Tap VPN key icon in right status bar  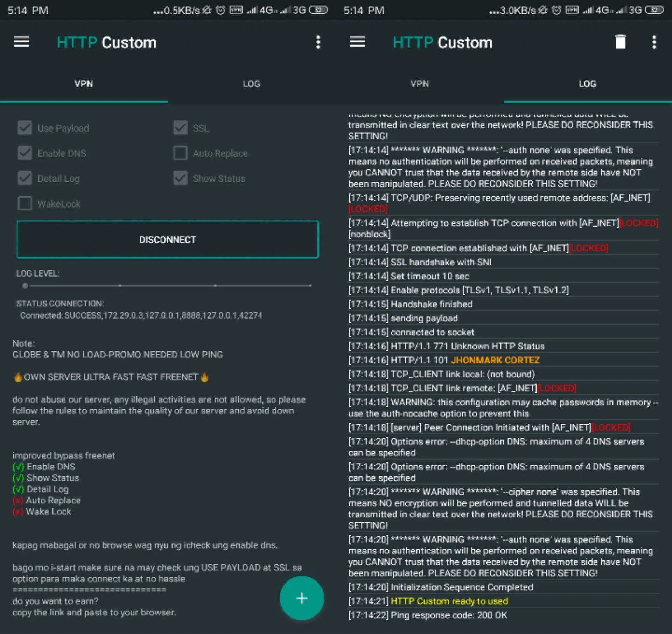point(572,10)
